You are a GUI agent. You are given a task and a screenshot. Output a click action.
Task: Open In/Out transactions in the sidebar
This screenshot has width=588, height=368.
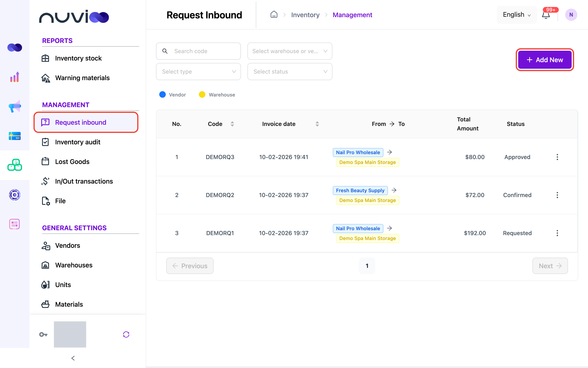[84, 181]
